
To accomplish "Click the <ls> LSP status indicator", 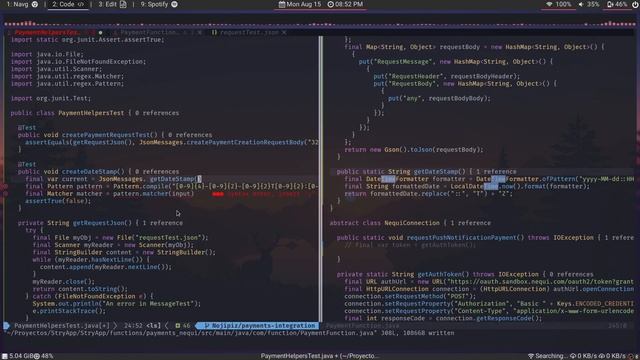I will pos(153,326).
